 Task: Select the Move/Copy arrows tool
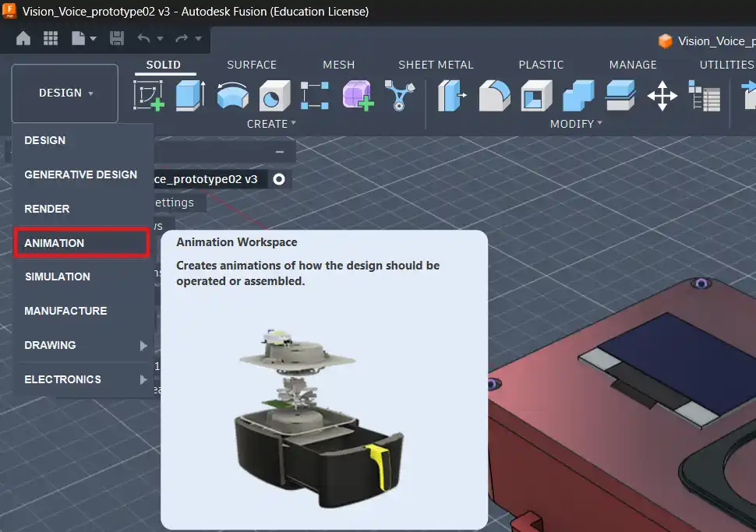[662, 95]
